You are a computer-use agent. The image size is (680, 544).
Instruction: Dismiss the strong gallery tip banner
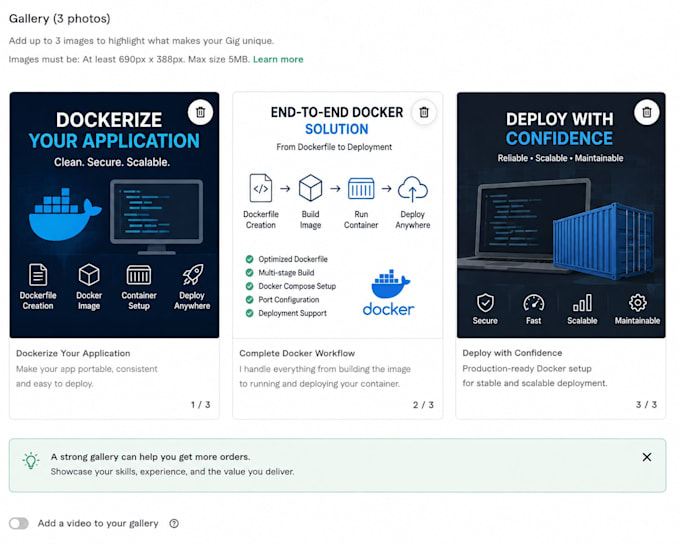[x=647, y=457]
